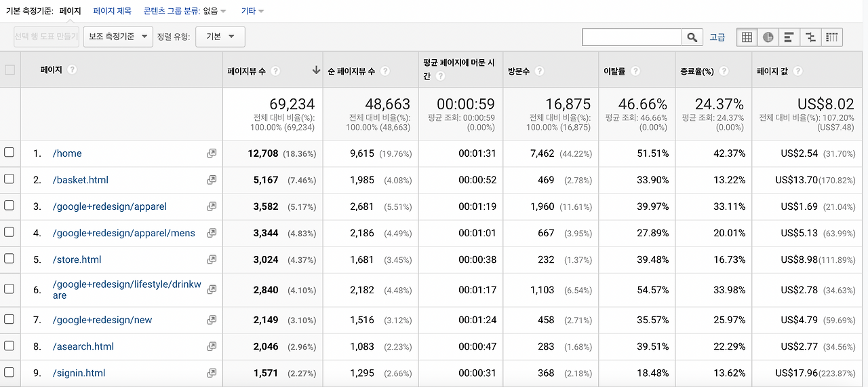Switch to performance bar view icon

tap(789, 37)
